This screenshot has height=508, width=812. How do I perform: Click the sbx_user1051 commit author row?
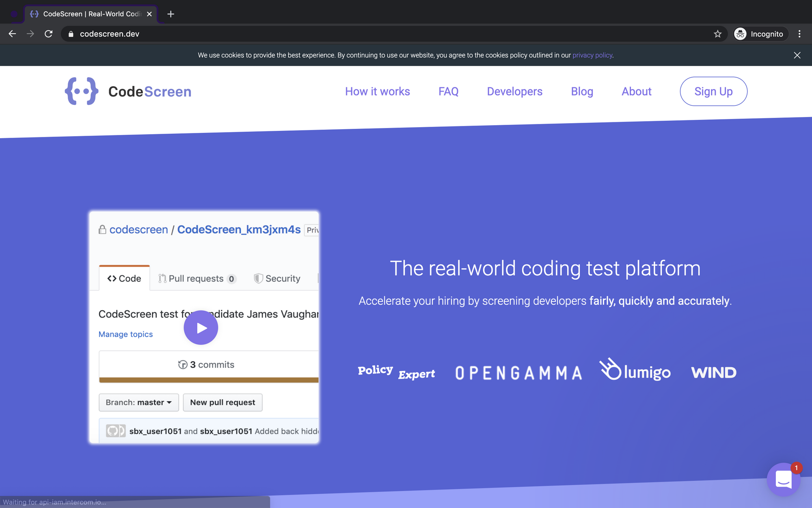tap(209, 431)
